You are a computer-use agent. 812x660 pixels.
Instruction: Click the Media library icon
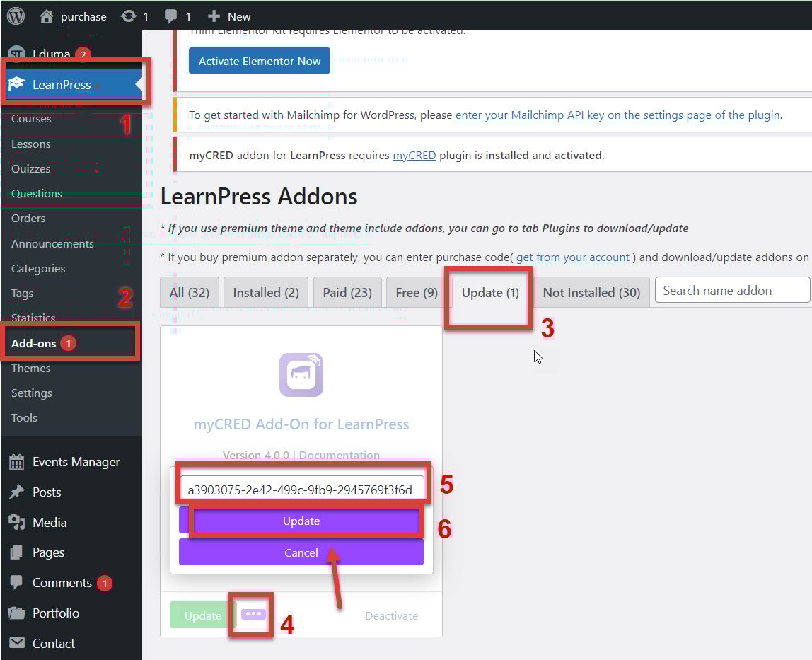(x=16, y=522)
